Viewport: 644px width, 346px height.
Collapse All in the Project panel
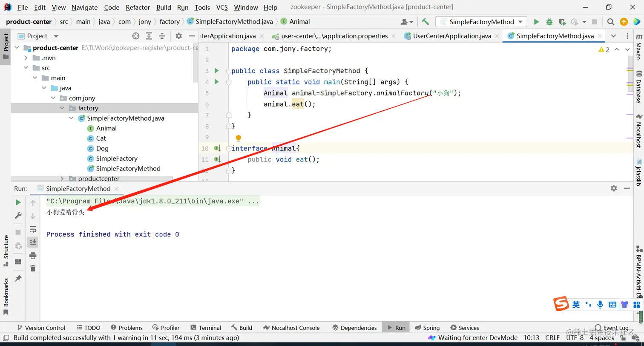point(162,36)
